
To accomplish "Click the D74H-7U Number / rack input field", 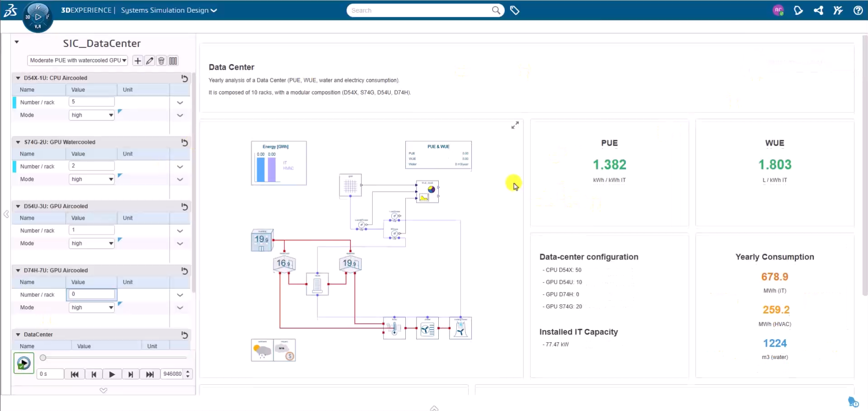I will 92,294.
